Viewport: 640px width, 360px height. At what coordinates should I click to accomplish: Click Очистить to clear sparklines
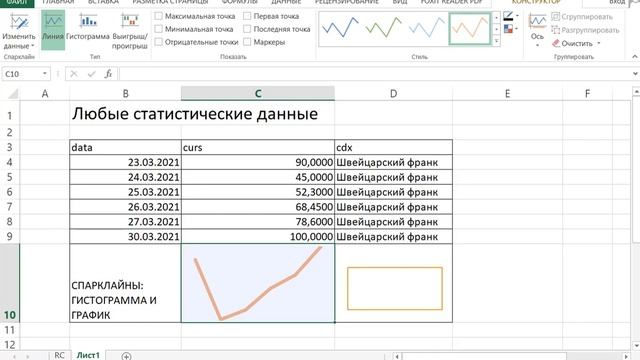click(x=572, y=43)
